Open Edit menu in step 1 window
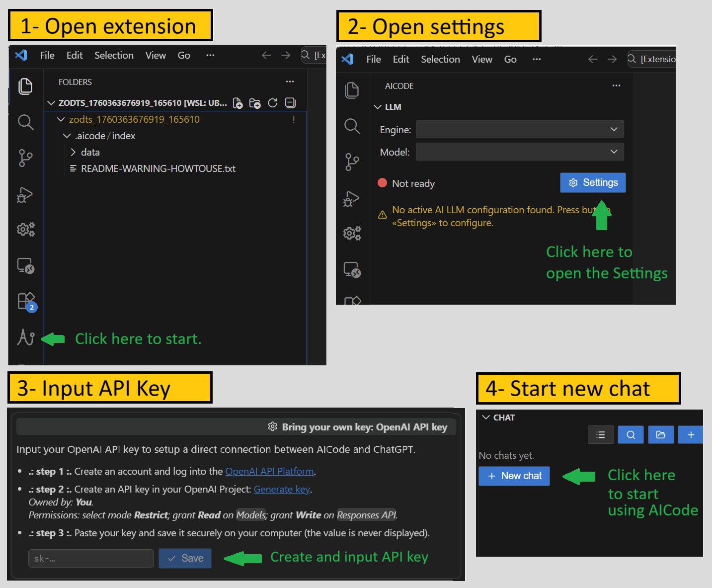This screenshot has height=588, width=712. (75, 55)
